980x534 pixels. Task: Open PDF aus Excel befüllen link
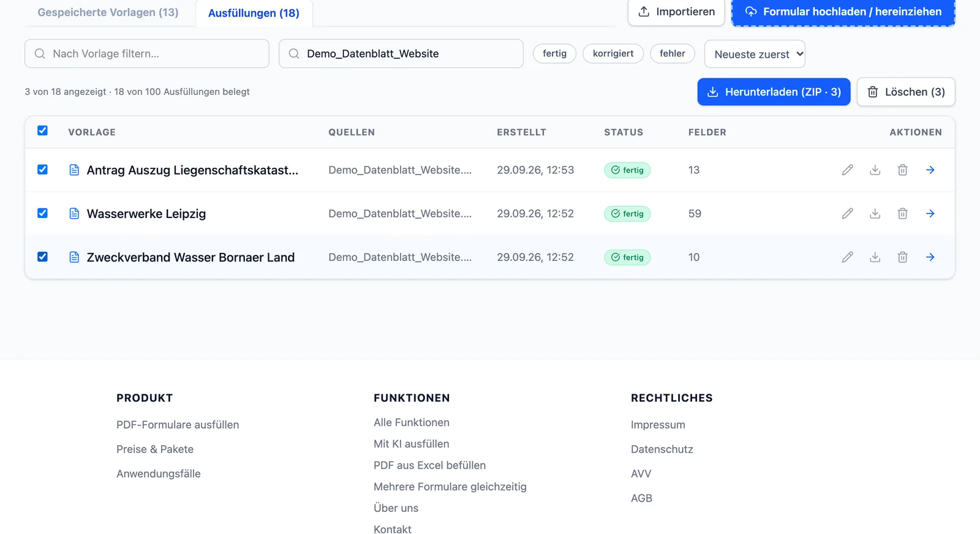430,465
